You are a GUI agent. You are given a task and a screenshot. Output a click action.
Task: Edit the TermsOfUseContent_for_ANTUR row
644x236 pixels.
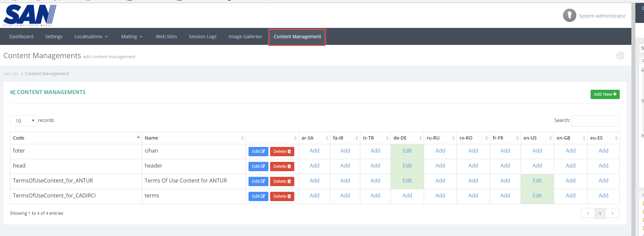click(258, 181)
